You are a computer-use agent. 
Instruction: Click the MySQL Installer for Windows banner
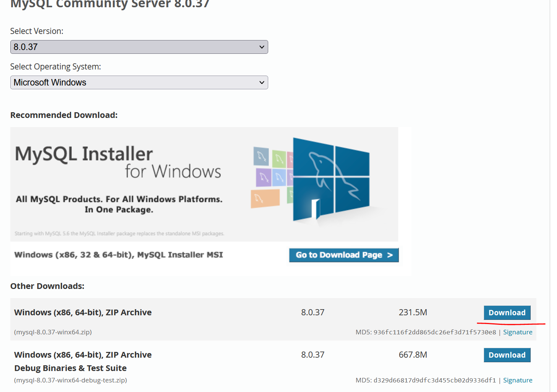tap(204, 184)
